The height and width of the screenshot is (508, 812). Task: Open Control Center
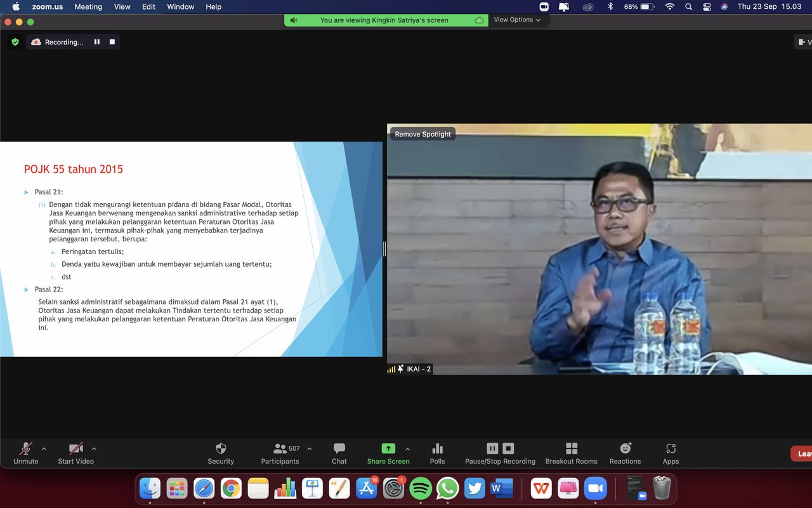click(x=707, y=6)
